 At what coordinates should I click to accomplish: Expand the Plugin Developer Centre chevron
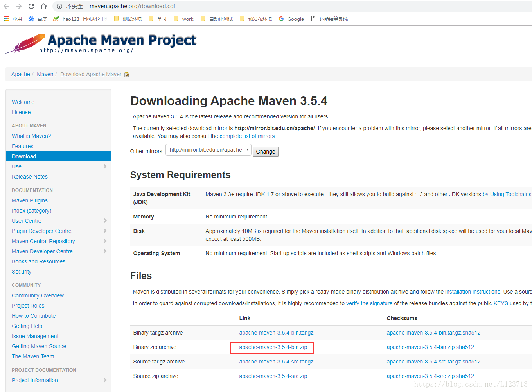pyautogui.click(x=105, y=231)
